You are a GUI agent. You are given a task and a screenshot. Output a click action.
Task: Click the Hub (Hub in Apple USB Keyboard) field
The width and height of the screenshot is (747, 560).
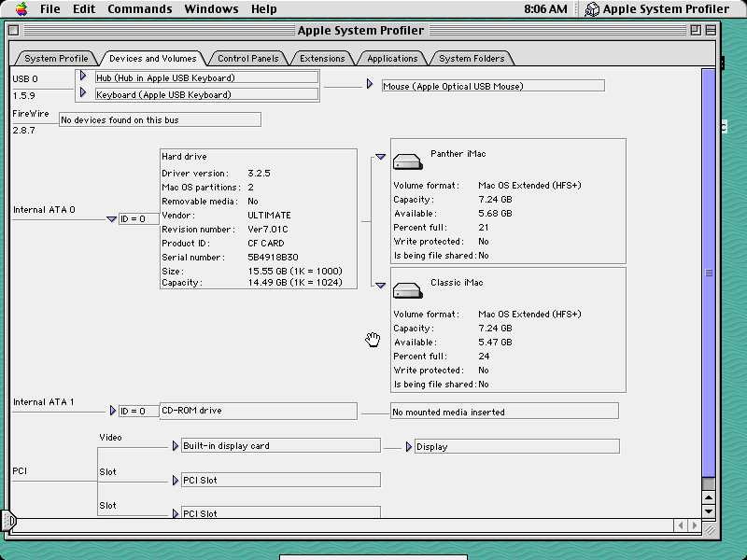click(x=206, y=77)
